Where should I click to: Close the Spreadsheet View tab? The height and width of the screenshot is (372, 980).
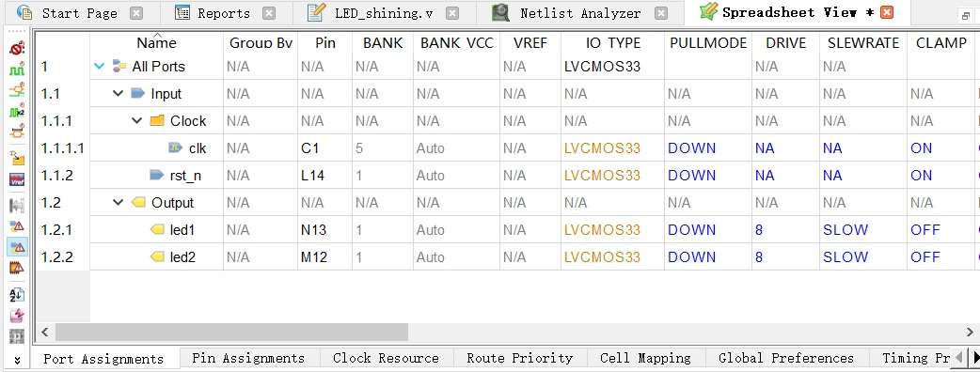[x=887, y=12]
